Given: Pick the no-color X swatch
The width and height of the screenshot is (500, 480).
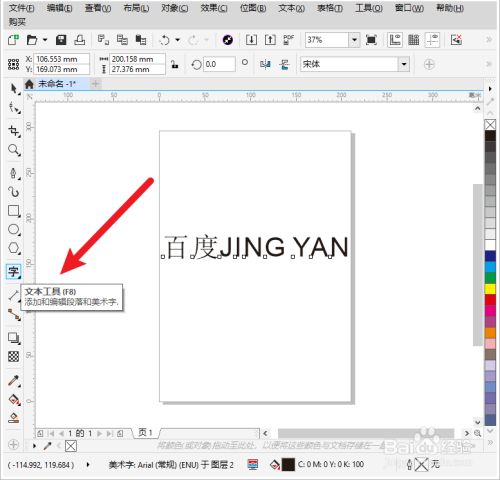Looking at the screenshot, I should pyautogui.click(x=490, y=125).
